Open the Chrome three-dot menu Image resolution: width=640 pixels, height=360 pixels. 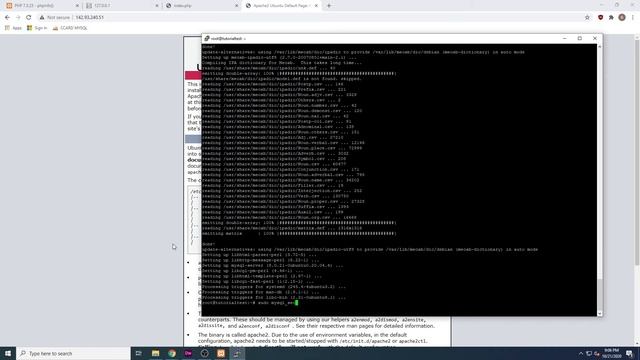(x=633, y=18)
